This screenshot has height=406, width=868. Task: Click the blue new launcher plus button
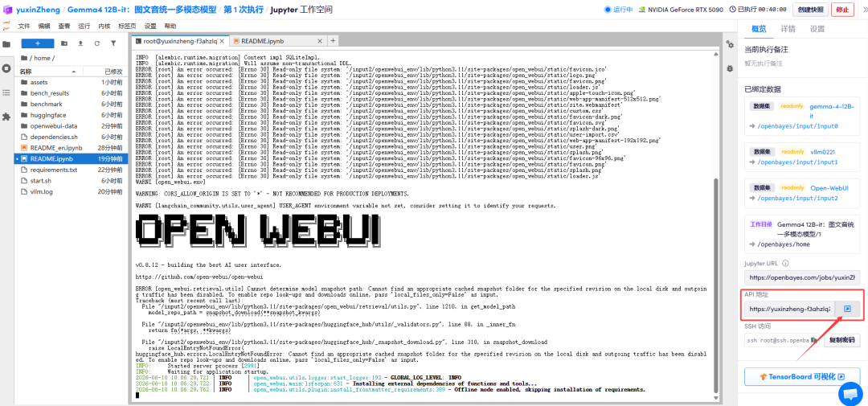pos(38,43)
